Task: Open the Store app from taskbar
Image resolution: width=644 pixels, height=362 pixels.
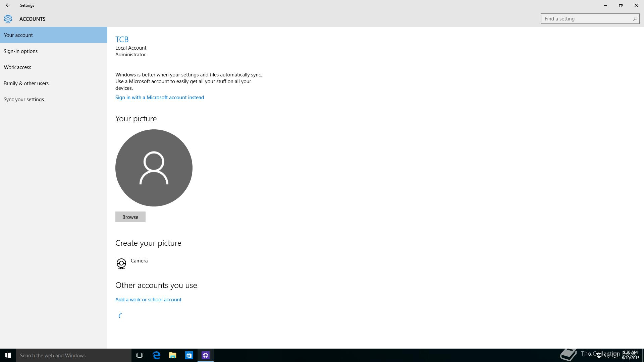Action: pos(189,355)
